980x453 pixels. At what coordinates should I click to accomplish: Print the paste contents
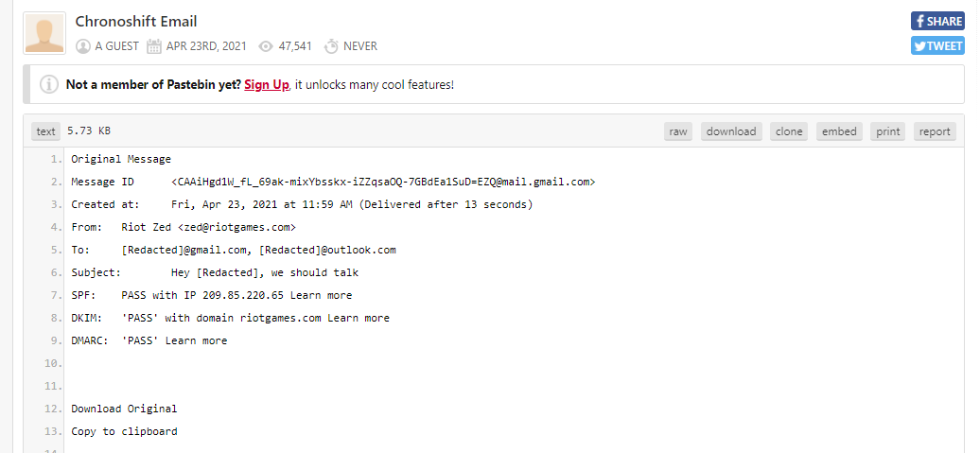pos(888,131)
